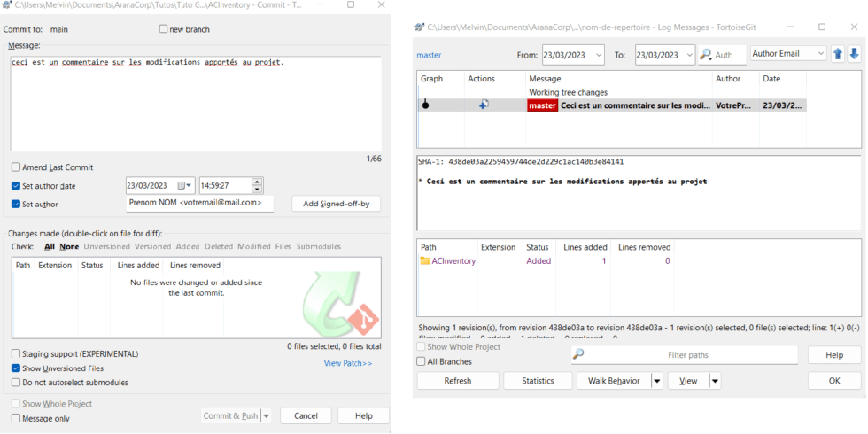
Task: Click the Author column header
Action: pos(728,79)
